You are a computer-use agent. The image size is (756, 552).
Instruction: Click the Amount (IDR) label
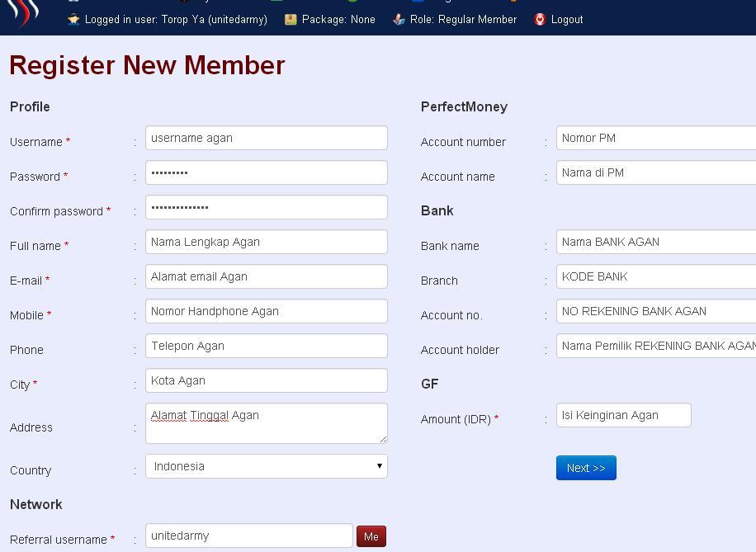[x=456, y=419]
